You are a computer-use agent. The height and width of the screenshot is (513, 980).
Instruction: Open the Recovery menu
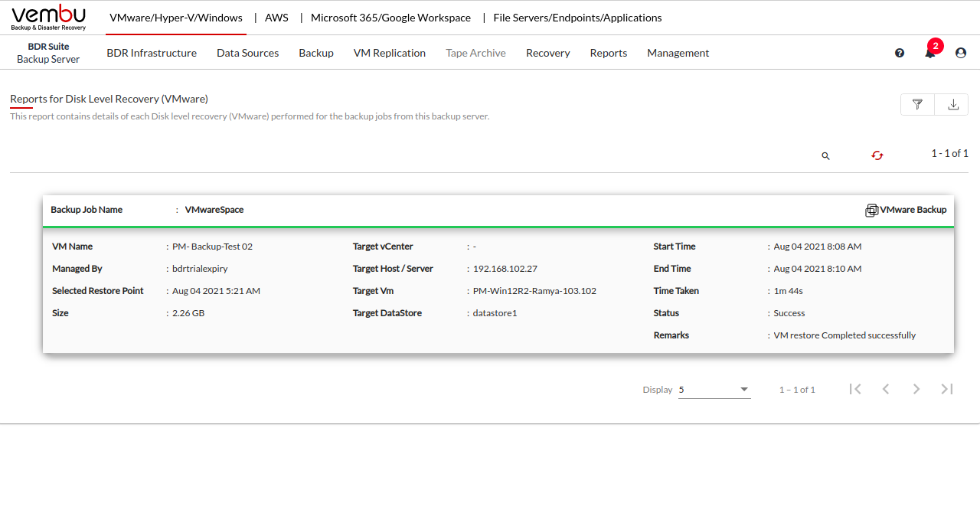[x=547, y=53]
